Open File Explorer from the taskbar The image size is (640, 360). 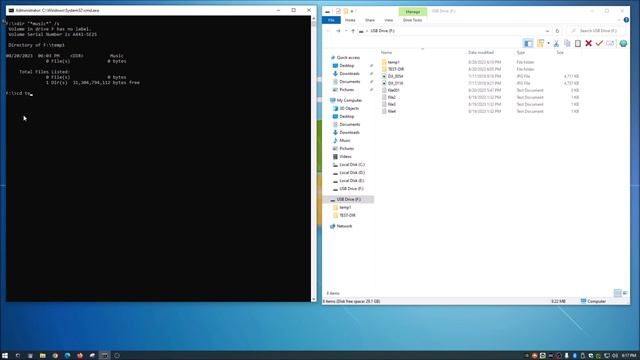42,356
